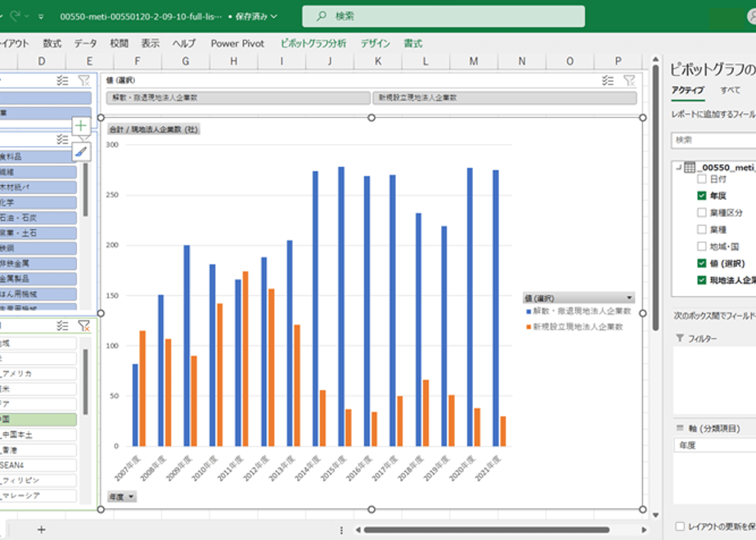Click the three-dot handle before the horizontal scrollbar
This screenshot has width=756, height=540.
341,530
